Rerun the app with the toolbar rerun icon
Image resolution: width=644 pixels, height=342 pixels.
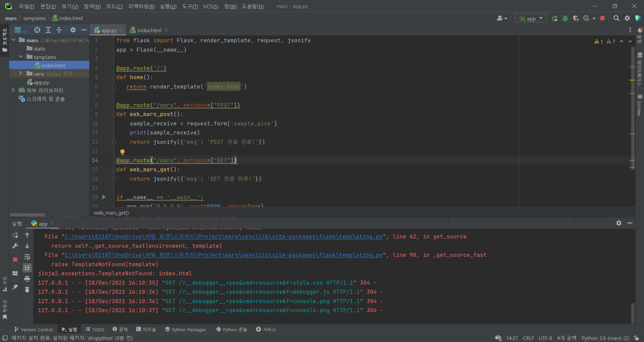555,18
